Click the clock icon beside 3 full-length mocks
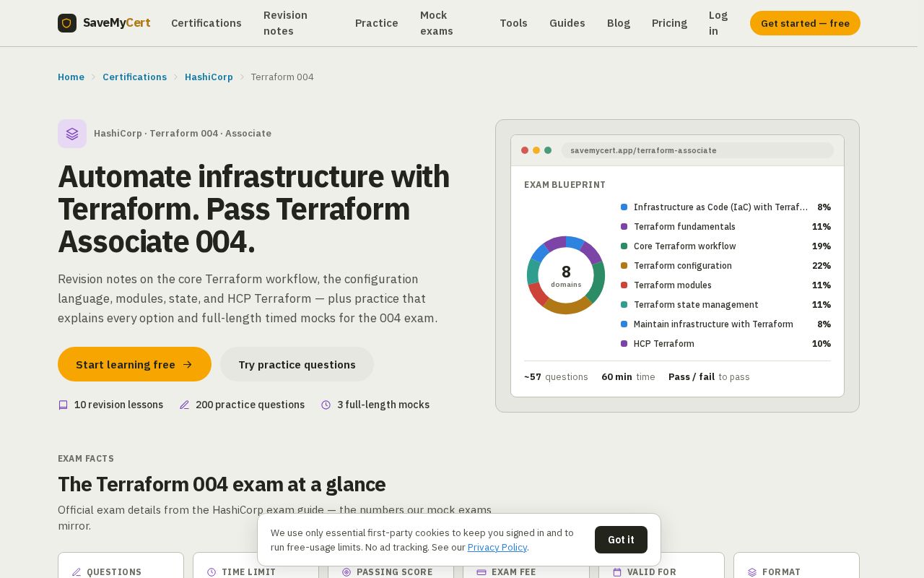 [326, 405]
